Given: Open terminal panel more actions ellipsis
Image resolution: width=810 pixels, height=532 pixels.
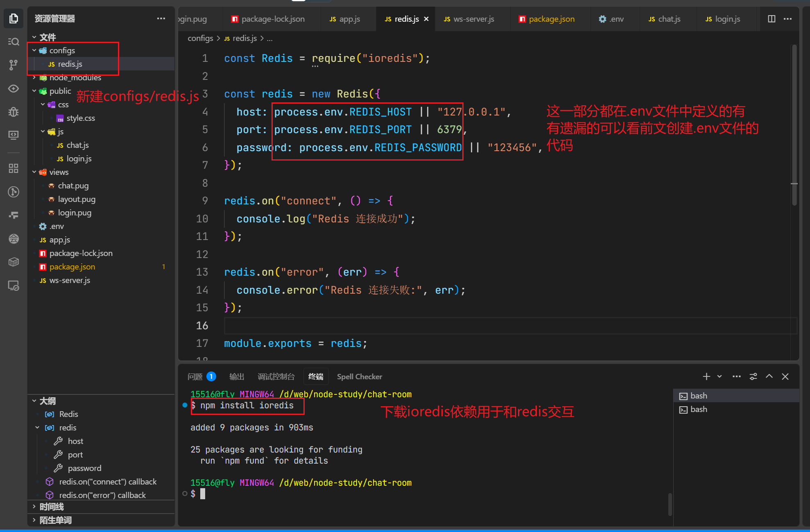Looking at the screenshot, I should pos(737,376).
